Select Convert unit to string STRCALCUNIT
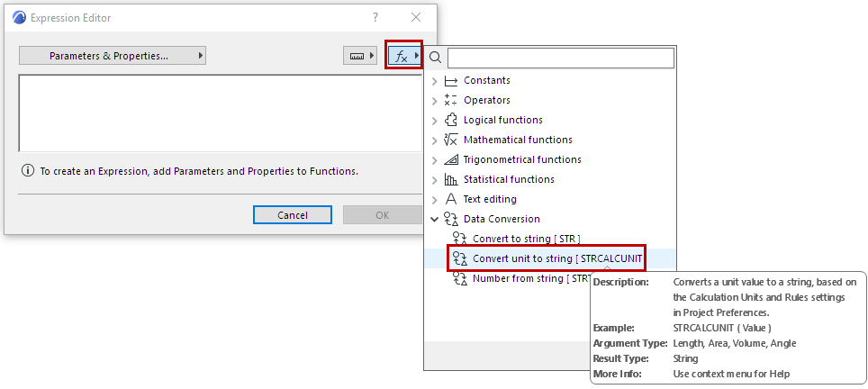The width and height of the screenshot is (868, 389). pyautogui.click(x=557, y=259)
